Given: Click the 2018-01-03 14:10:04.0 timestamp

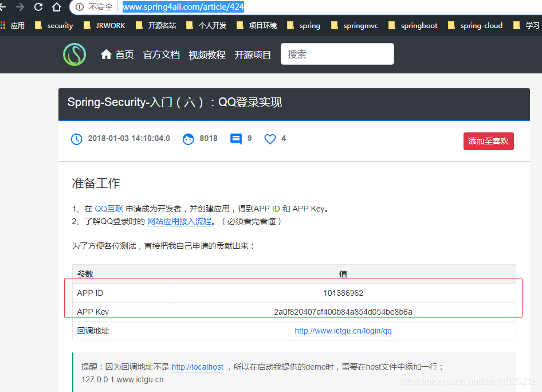Looking at the screenshot, I should tap(129, 139).
